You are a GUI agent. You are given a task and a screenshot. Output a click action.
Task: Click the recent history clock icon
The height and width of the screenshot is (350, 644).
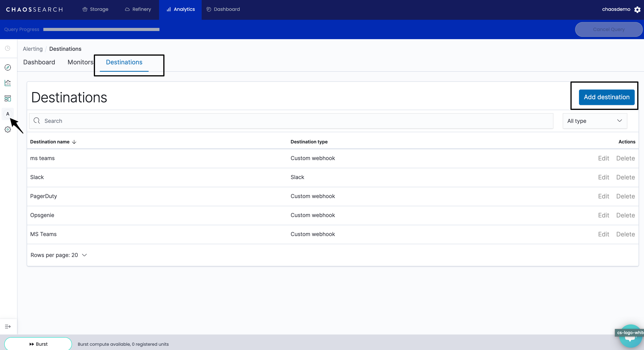click(8, 48)
